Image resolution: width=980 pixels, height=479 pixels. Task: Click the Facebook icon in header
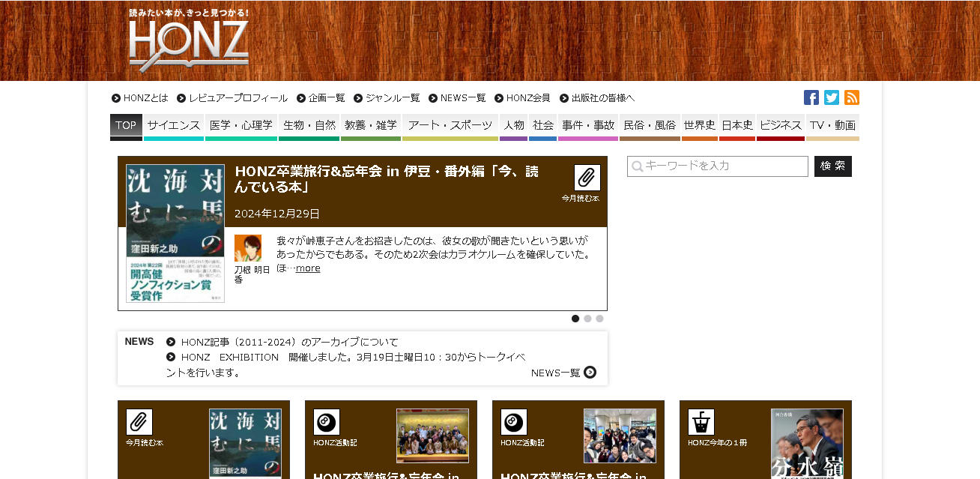811,97
